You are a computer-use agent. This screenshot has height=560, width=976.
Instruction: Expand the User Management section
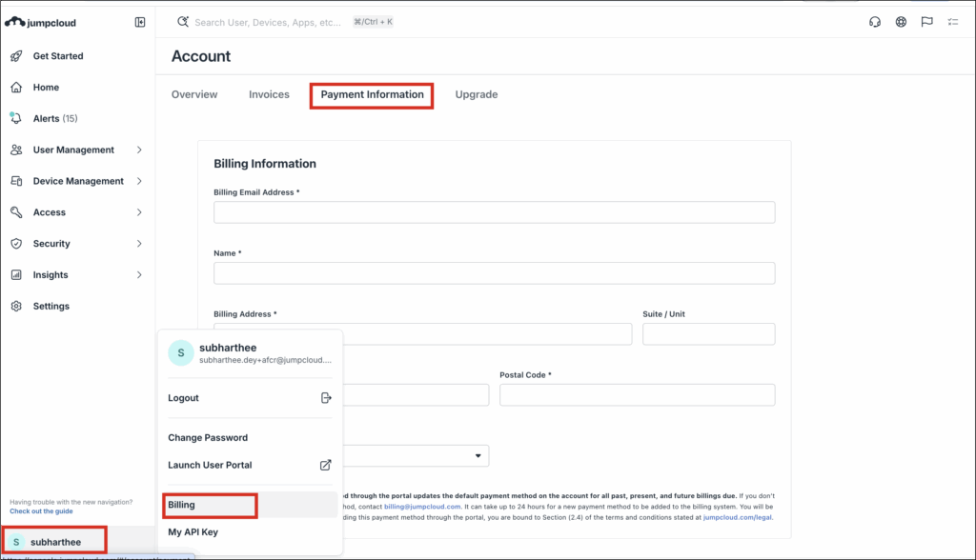point(139,150)
